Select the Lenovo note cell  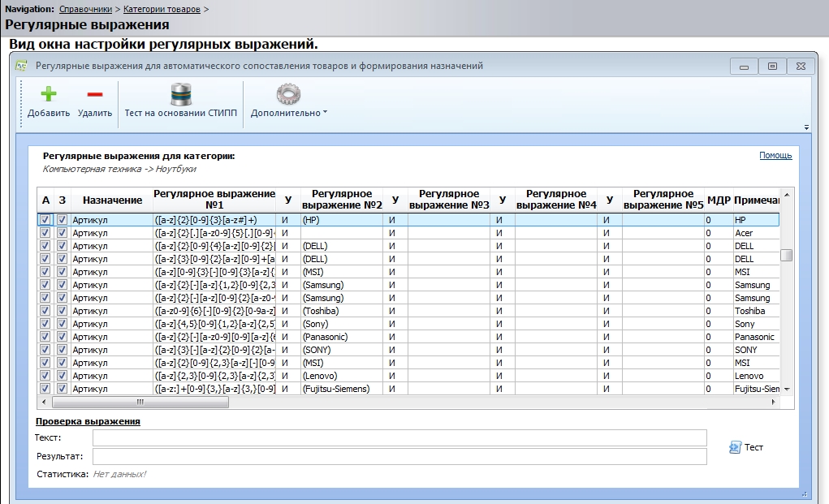tap(756, 376)
